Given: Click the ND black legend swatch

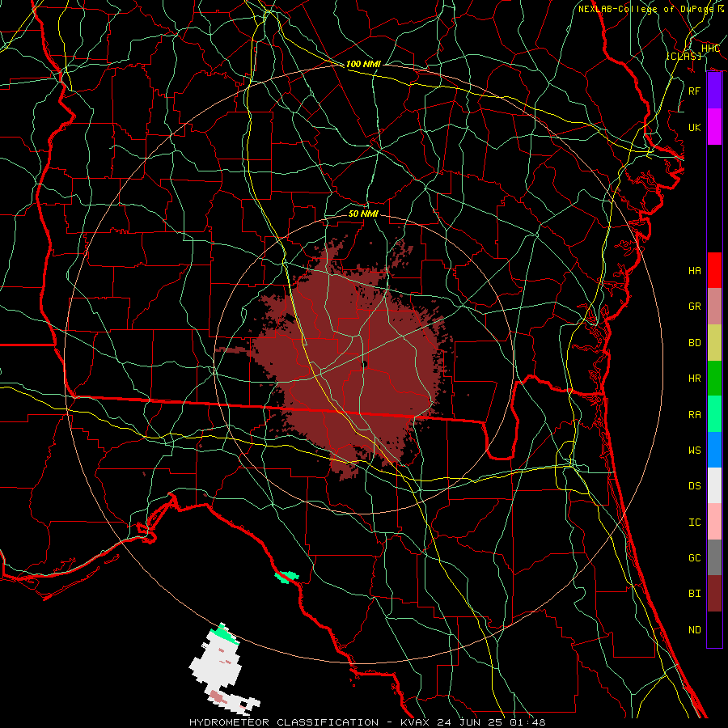Looking at the screenshot, I should (x=714, y=629).
